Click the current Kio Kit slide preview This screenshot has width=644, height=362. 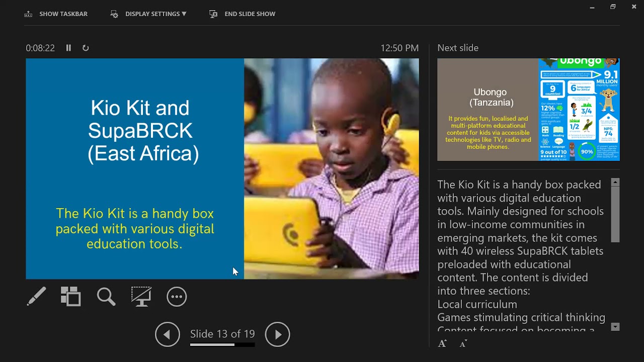tap(222, 168)
